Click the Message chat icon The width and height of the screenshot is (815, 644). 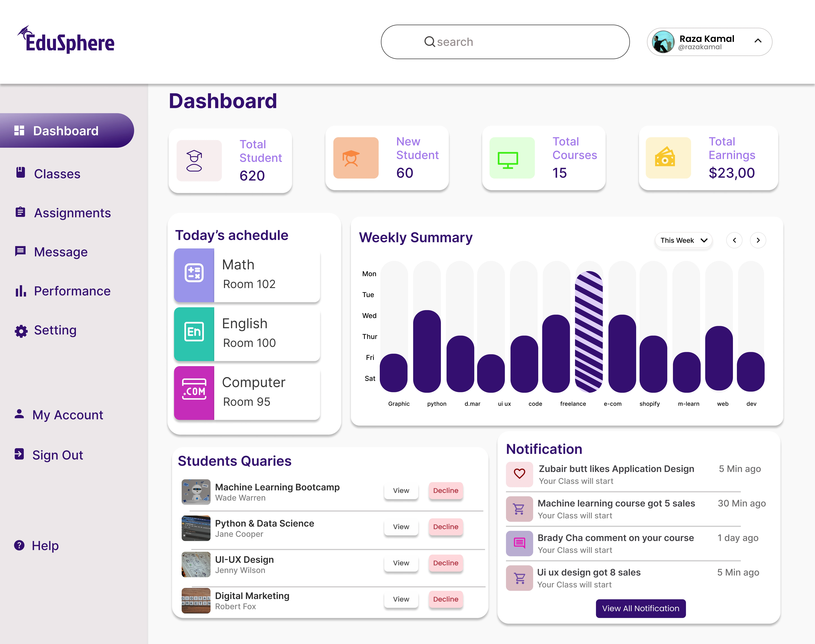point(20,251)
